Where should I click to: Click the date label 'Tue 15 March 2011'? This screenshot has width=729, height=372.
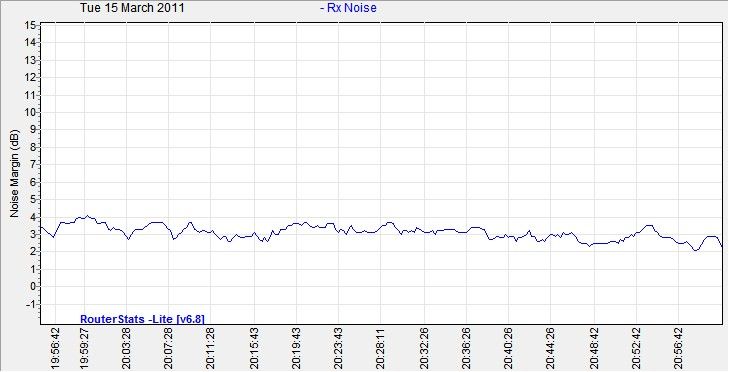pos(132,8)
